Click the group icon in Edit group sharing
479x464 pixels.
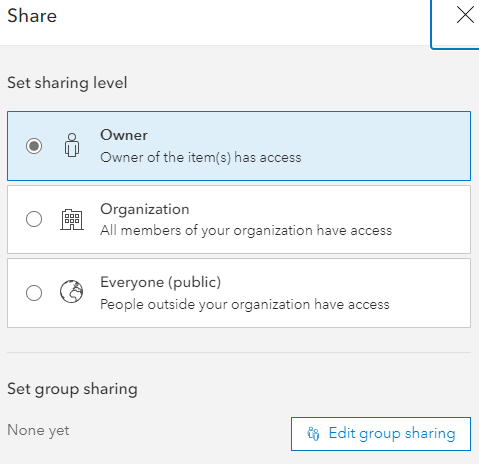(313, 434)
